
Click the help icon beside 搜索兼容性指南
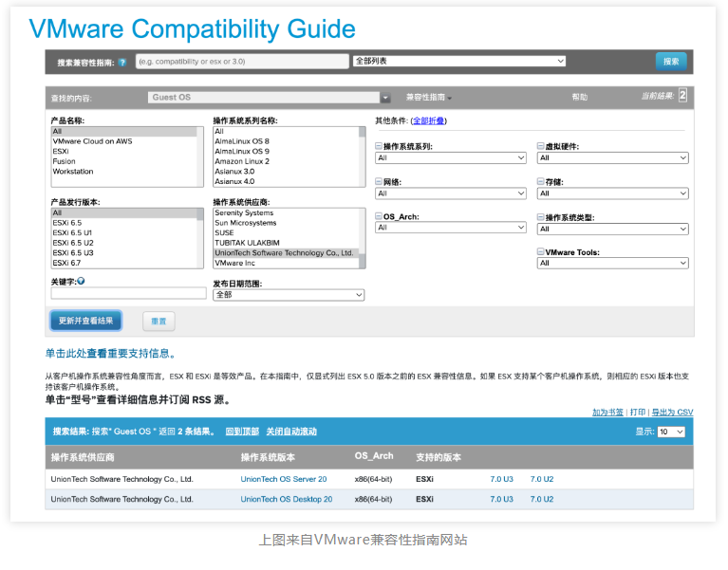click(x=122, y=63)
